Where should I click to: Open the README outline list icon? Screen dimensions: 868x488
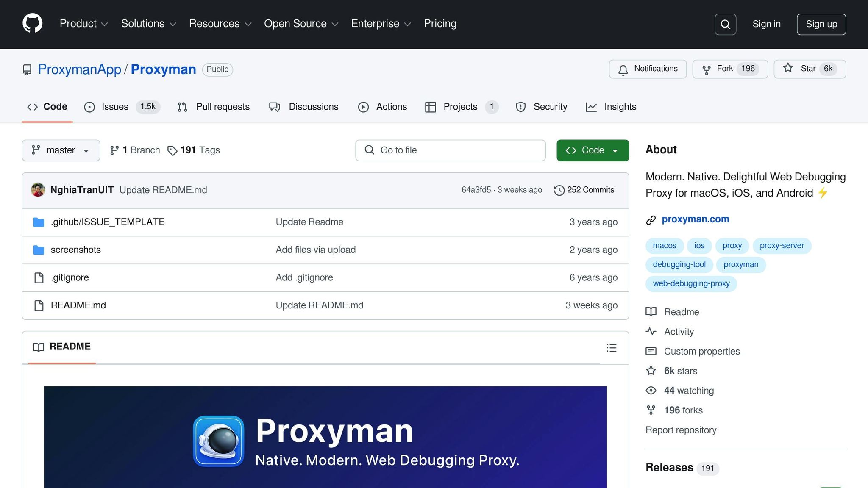point(611,348)
